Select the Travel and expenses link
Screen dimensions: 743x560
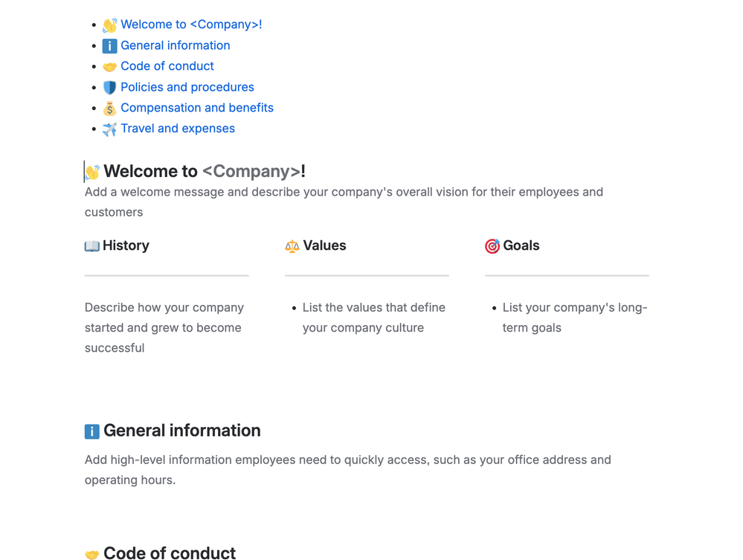178,129
